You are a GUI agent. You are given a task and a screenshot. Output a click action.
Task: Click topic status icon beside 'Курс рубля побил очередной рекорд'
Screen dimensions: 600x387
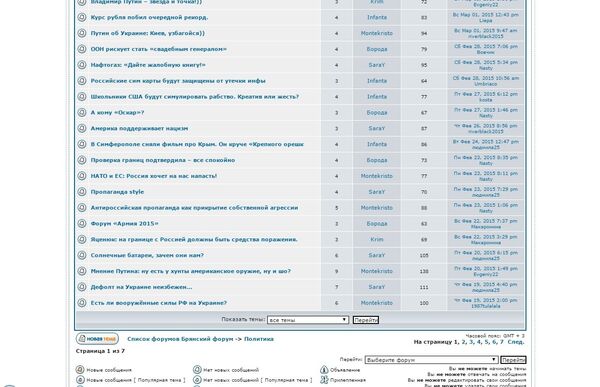point(82,18)
